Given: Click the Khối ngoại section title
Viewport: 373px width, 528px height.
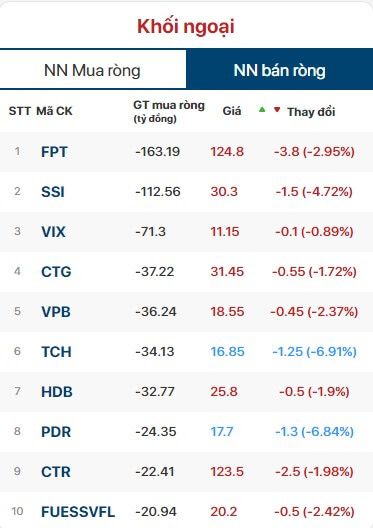Looking at the screenshot, I should point(186,27).
